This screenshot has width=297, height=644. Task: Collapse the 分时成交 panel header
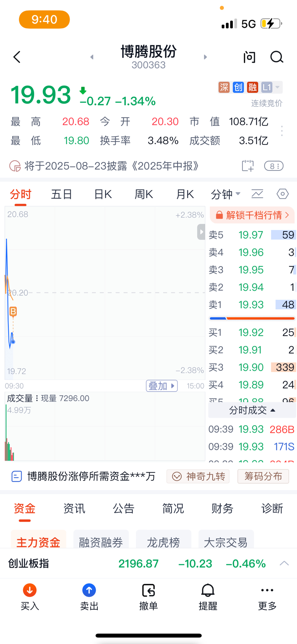pyautogui.click(x=252, y=410)
